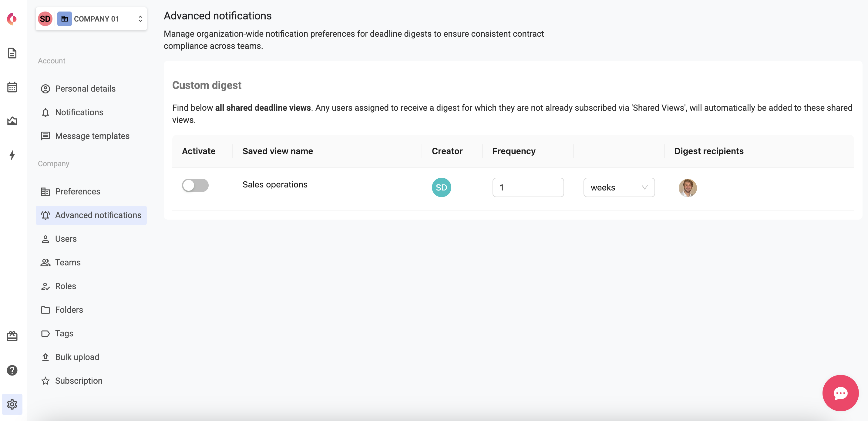Go to Bulk upload page
Image resolution: width=868 pixels, height=421 pixels.
click(x=91, y=357)
